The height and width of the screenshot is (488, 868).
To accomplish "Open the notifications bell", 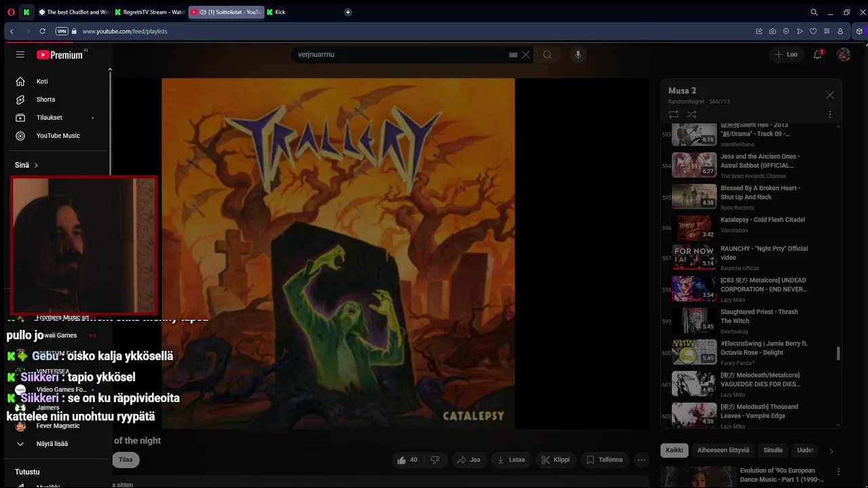I will (818, 54).
